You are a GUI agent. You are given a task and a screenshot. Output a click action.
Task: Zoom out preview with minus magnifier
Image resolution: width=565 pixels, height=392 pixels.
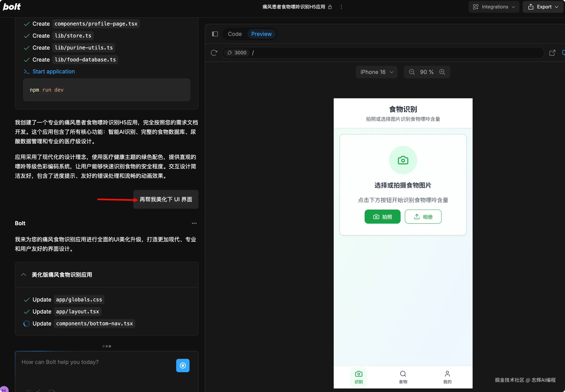coord(412,72)
